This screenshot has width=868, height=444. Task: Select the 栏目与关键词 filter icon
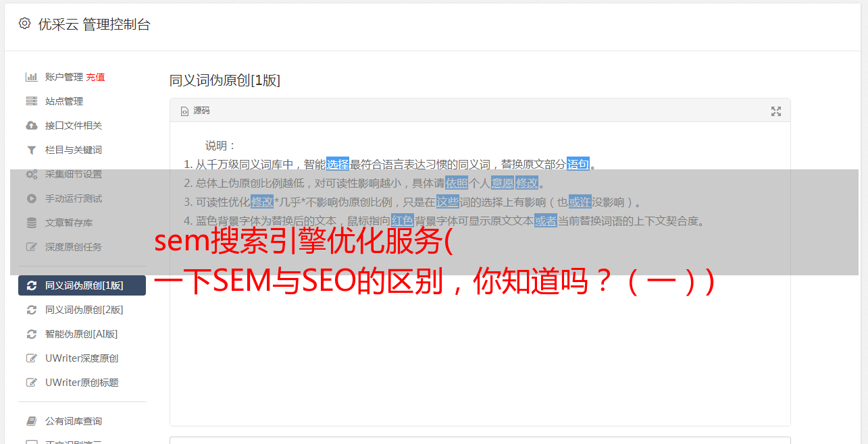coord(31,150)
